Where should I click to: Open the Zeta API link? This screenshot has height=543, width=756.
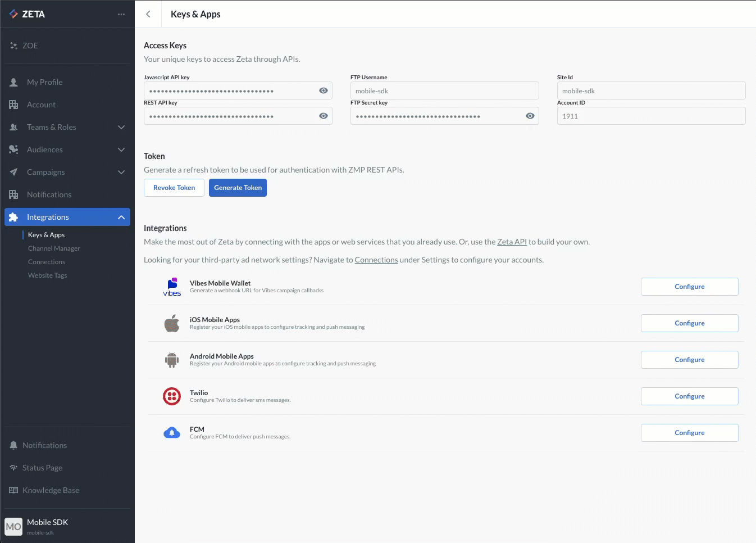point(512,242)
